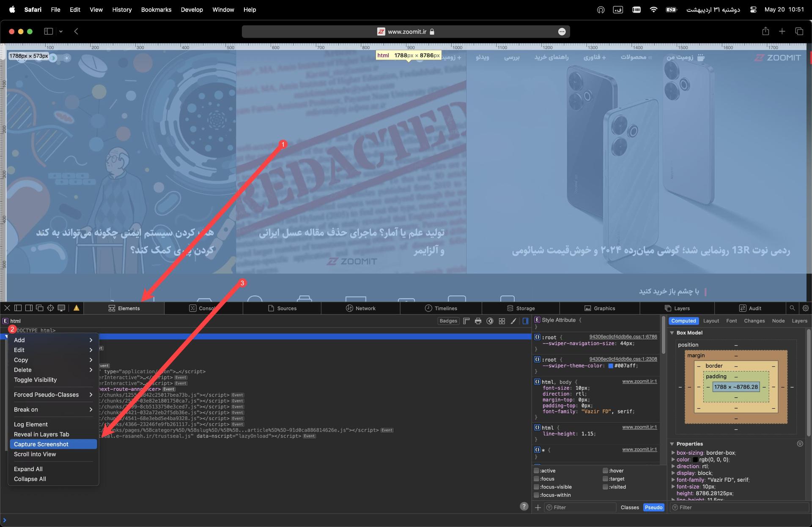Show rulers with the ruler icon
The height and width of the screenshot is (527, 812).
click(466, 321)
